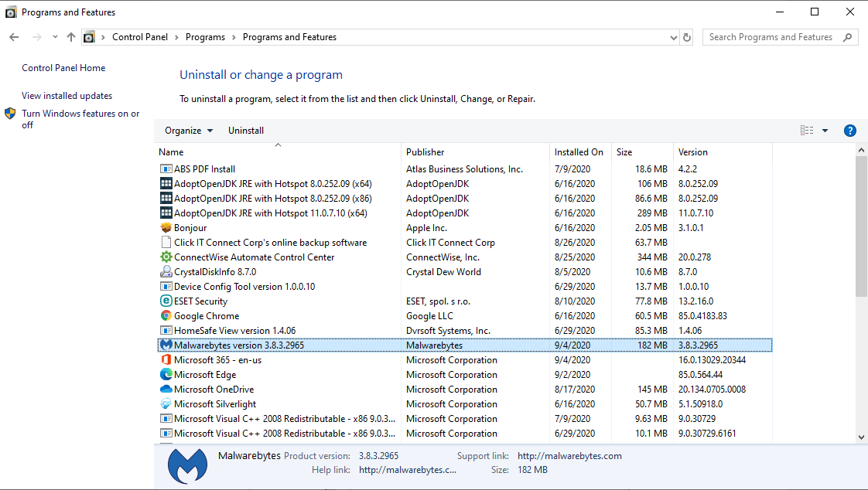Sort by the Name column header
Viewport: 868px width, 490px height.
tap(279, 151)
